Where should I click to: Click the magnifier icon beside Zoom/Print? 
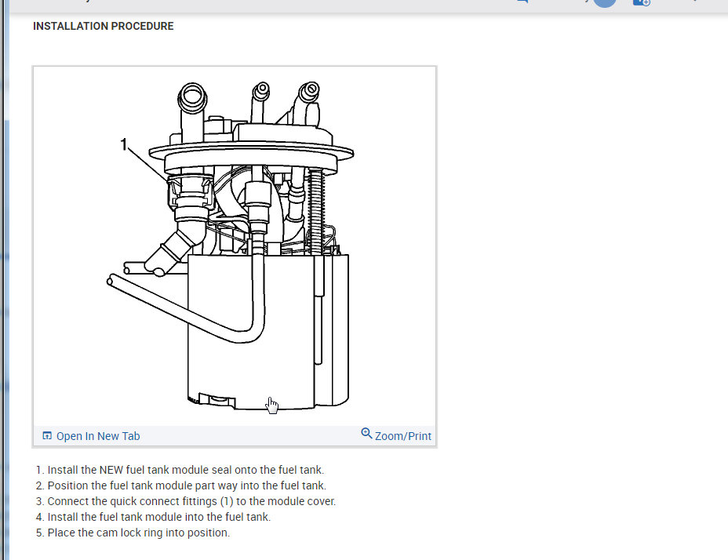pos(366,433)
